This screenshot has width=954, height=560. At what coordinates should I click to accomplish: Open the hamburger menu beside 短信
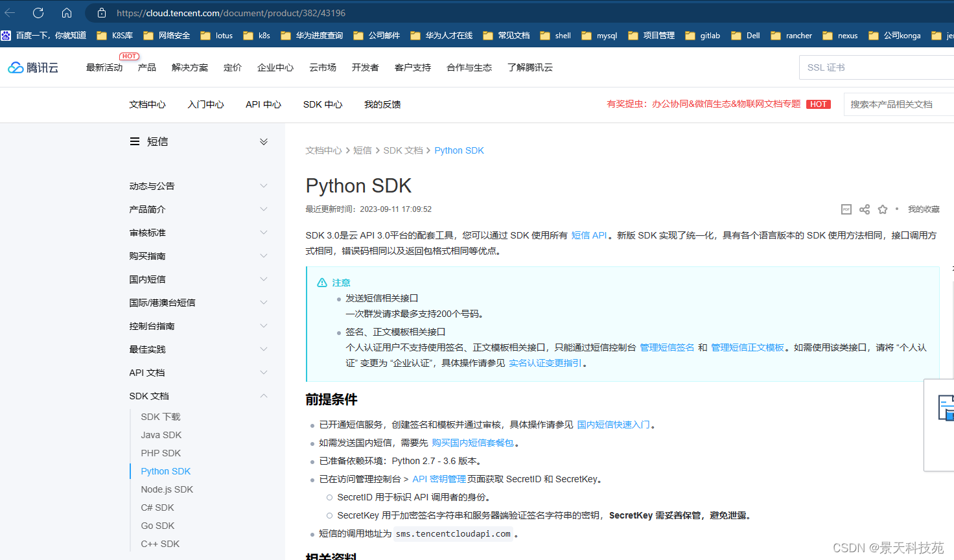pyautogui.click(x=134, y=141)
